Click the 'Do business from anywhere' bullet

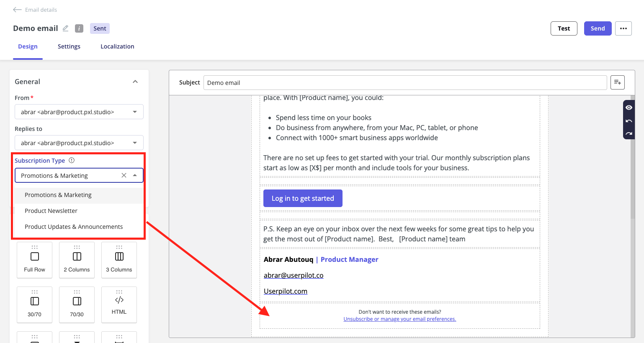pos(377,128)
